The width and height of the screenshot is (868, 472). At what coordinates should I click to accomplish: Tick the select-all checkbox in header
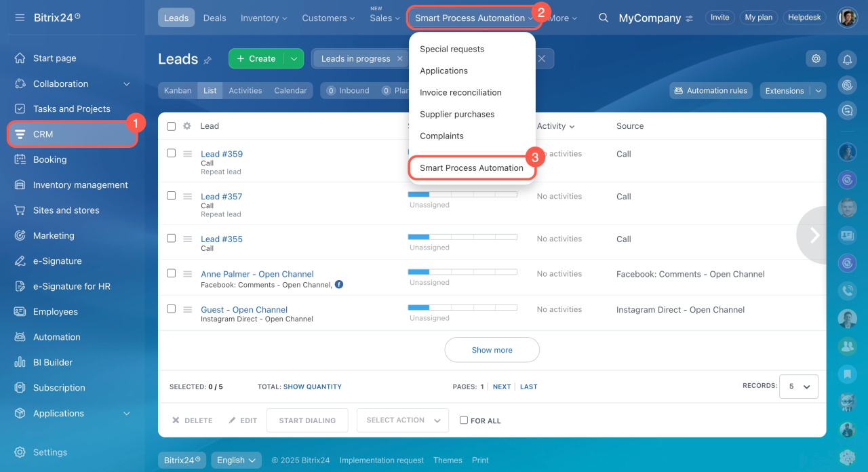pos(172,126)
